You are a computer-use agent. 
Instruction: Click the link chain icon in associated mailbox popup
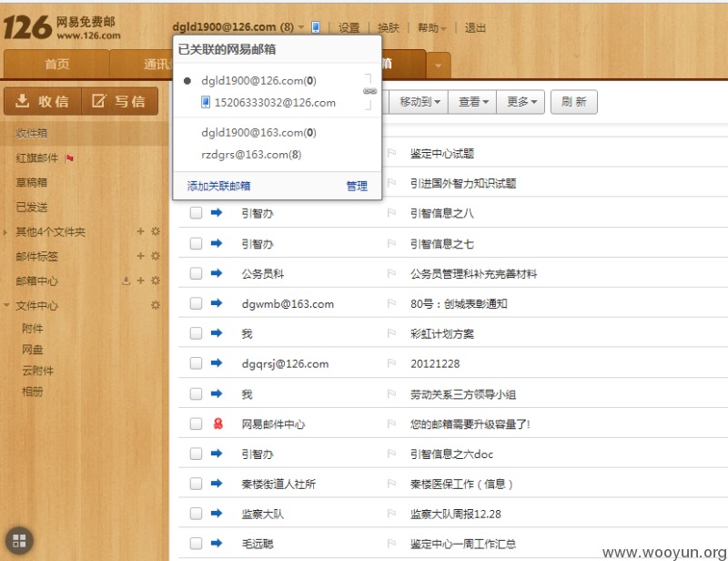point(370,91)
